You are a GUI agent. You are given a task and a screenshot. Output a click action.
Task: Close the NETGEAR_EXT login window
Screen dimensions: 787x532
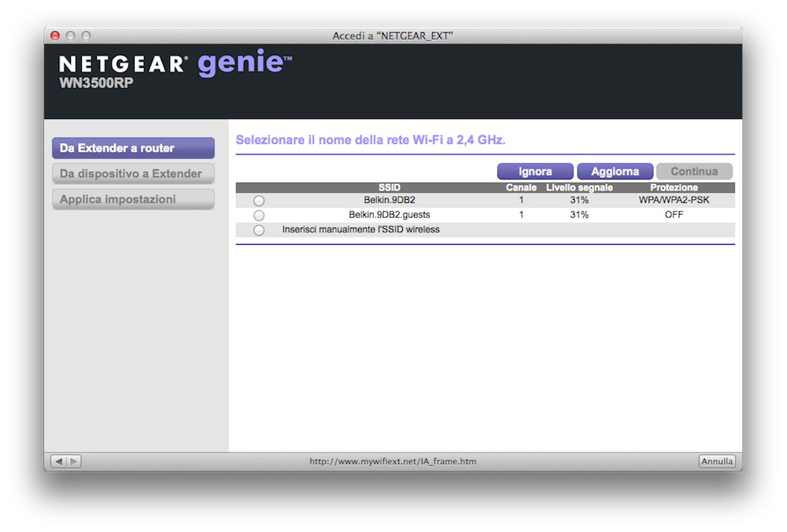55,36
